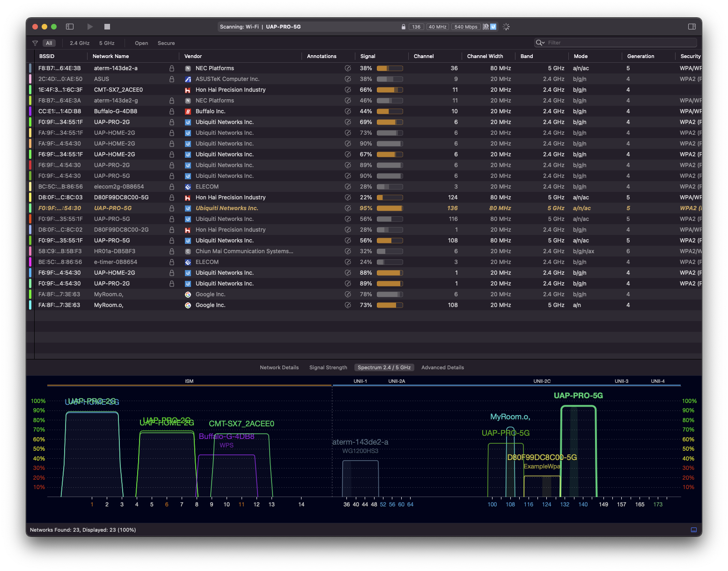This screenshot has height=571, width=728.
Task: Select BSSID 2C:4D:...0:AE:50 cell
Action: [60, 79]
